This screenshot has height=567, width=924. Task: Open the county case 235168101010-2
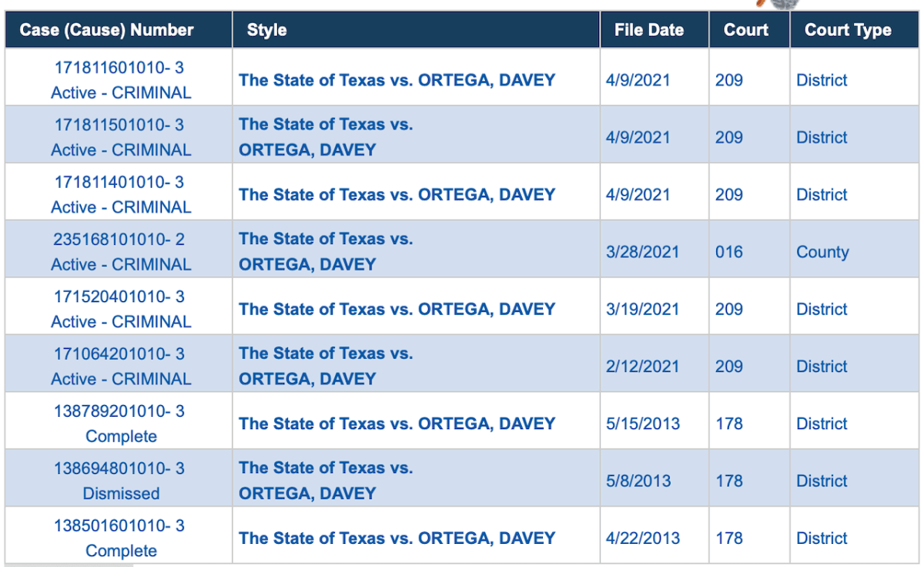point(119,240)
